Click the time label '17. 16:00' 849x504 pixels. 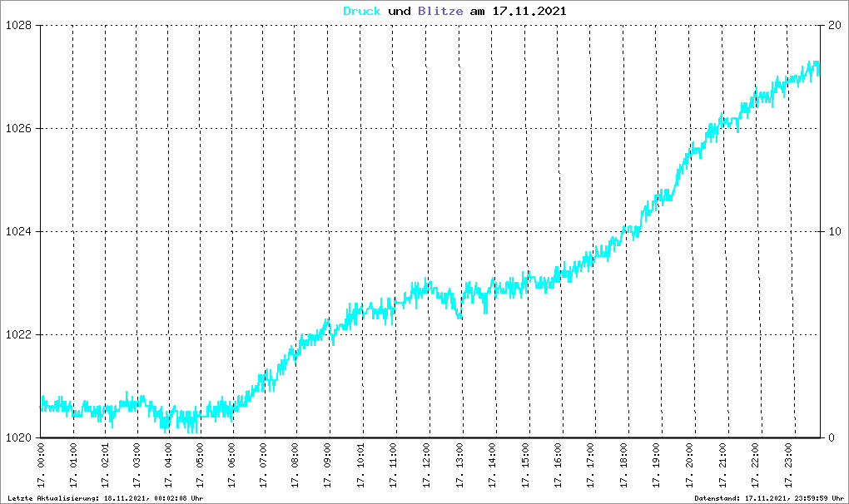[558, 465]
